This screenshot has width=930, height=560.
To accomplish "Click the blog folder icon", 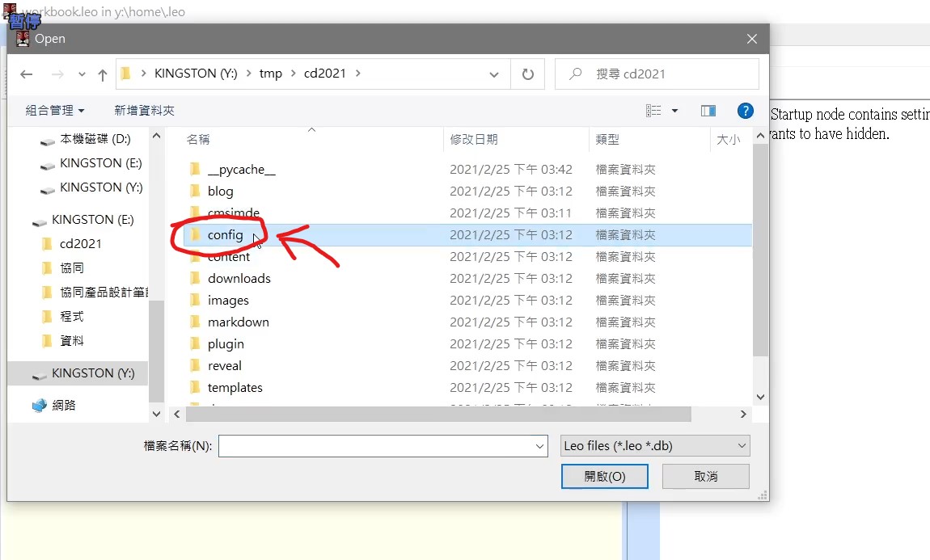I will 195,191.
